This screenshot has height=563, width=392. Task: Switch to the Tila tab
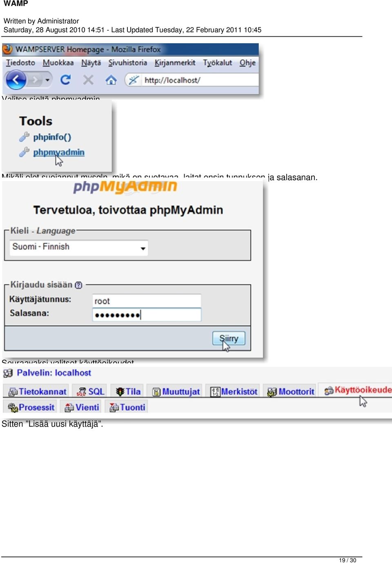(x=128, y=392)
